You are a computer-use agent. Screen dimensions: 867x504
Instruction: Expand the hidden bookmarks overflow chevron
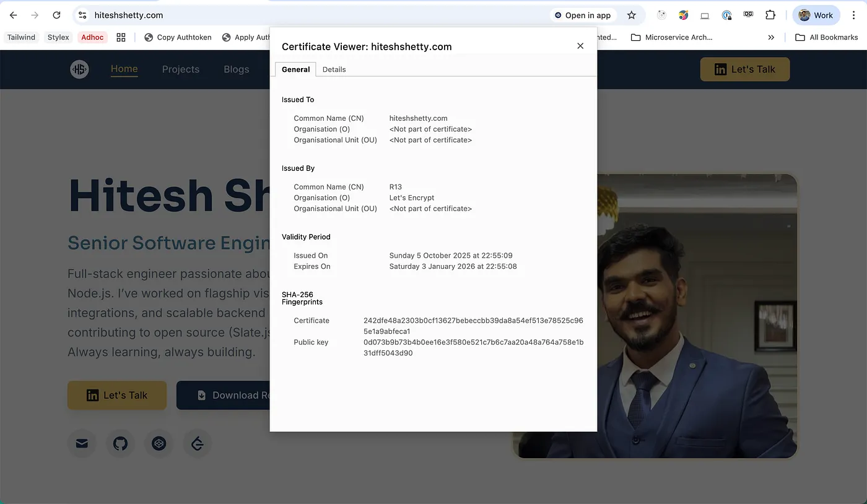(771, 37)
